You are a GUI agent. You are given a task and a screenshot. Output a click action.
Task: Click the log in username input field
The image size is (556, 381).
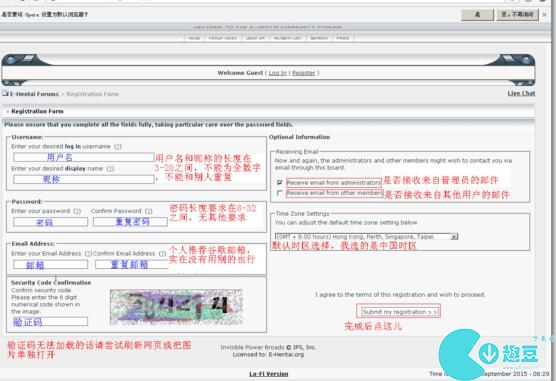pos(84,157)
